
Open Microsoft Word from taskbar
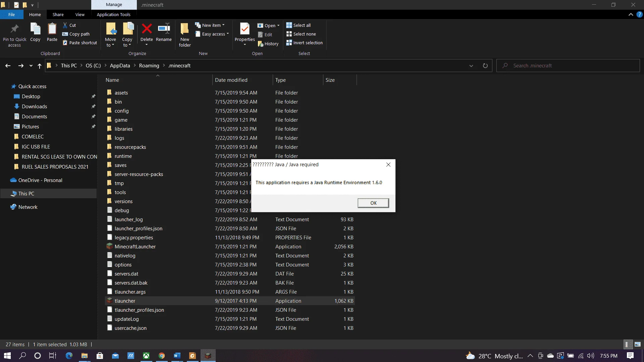(x=177, y=356)
